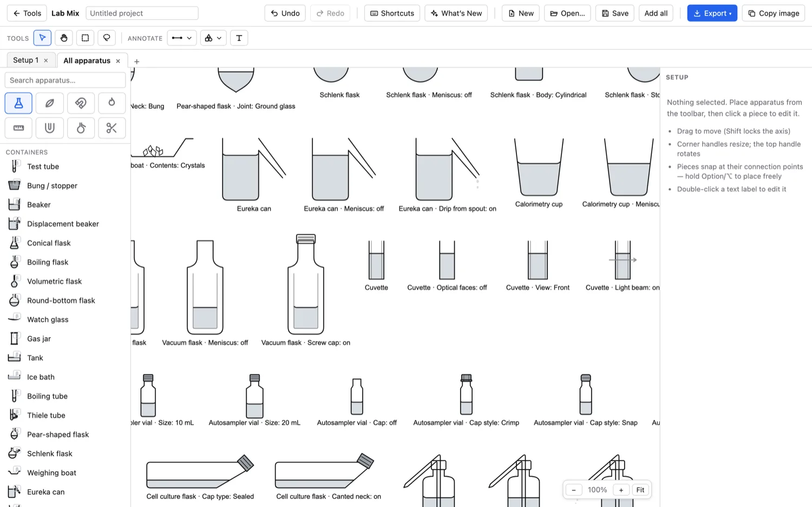
Task: Click the Autosampler vial Cap off drawing
Action: coord(357,397)
